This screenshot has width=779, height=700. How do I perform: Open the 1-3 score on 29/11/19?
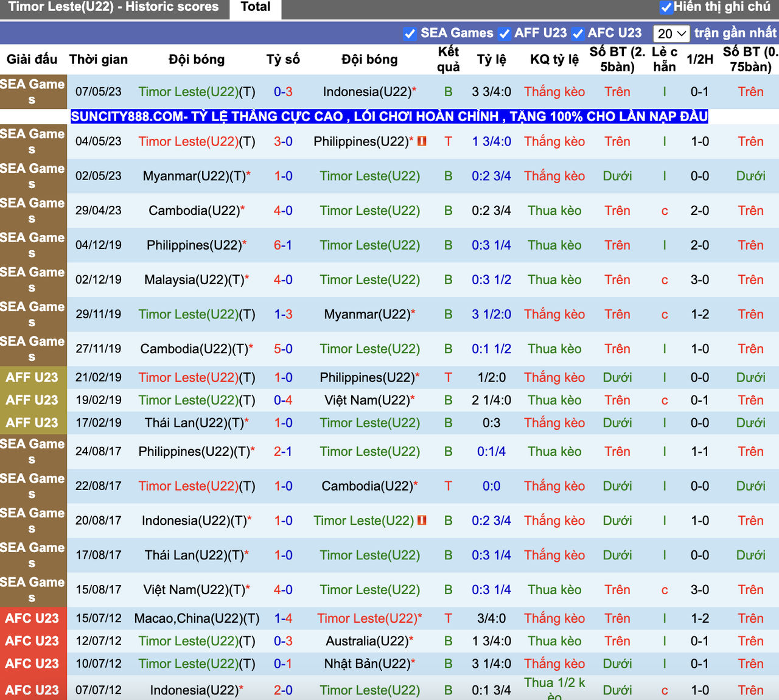click(x=283, y=315)
